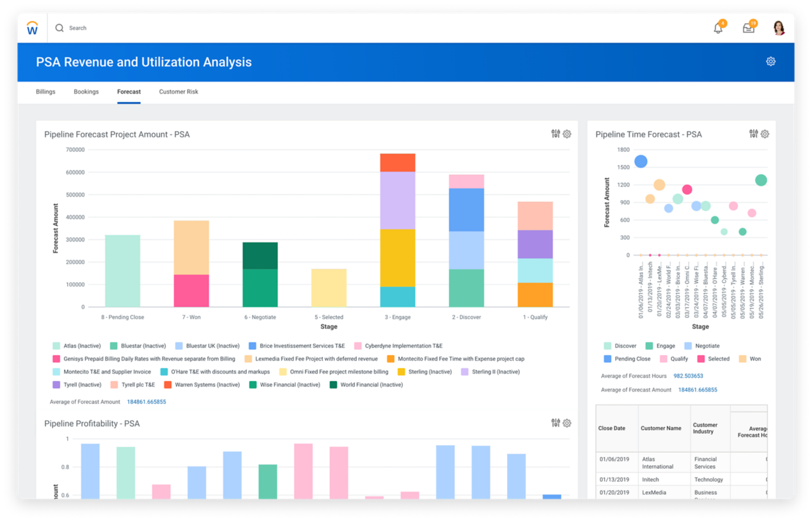Toggle Discover legend swatch in Time Forecast

tap(607, 346)
